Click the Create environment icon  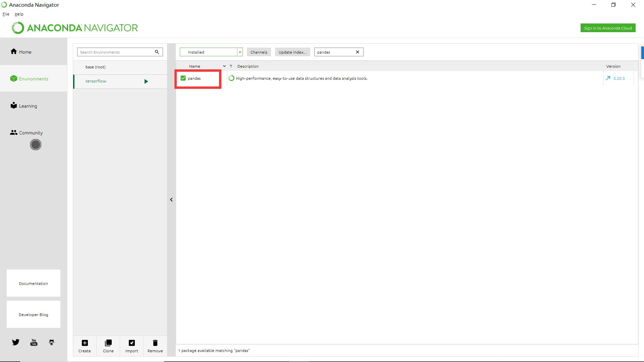pos(85,343)
